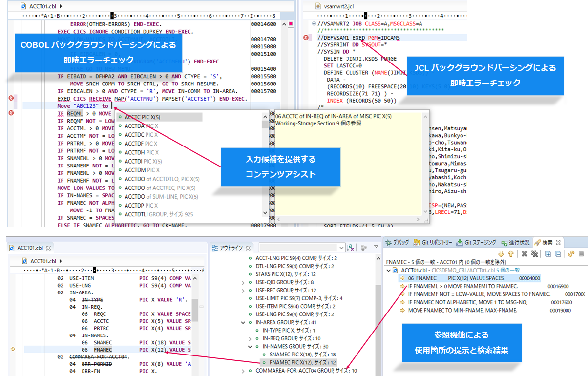Expand all search results
The height and width of the screenshot is (376, 588).
[547, 253]
